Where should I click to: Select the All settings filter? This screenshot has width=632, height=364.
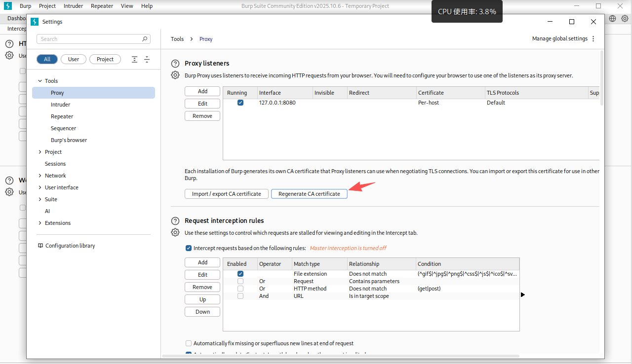pyautogui.click(x=47, y=59)
